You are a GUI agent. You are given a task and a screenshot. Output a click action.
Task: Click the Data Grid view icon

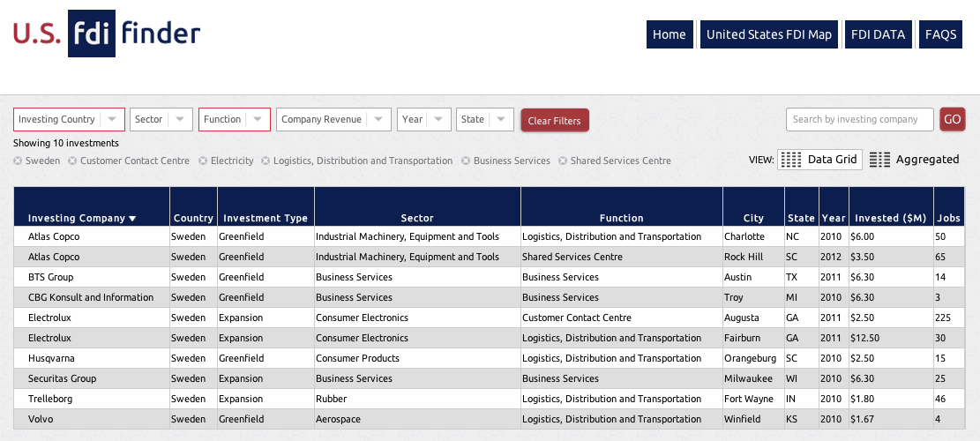[x=791, y=160]
